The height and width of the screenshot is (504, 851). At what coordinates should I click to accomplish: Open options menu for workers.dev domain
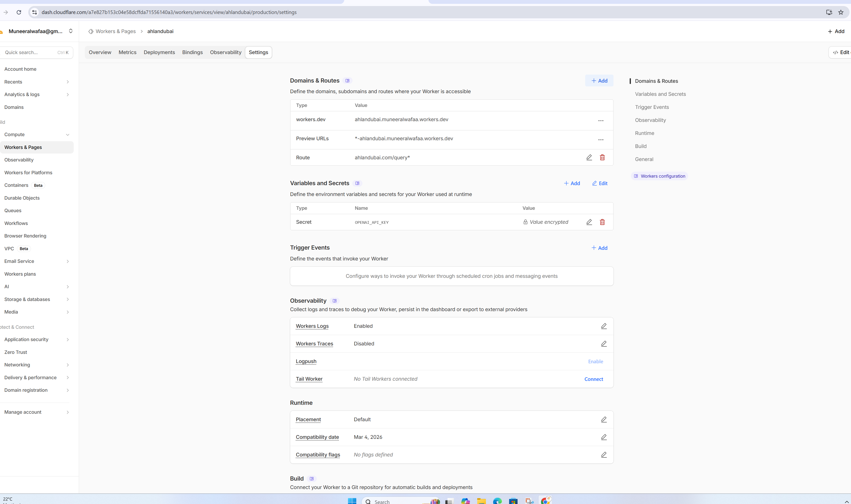point(600,120)
